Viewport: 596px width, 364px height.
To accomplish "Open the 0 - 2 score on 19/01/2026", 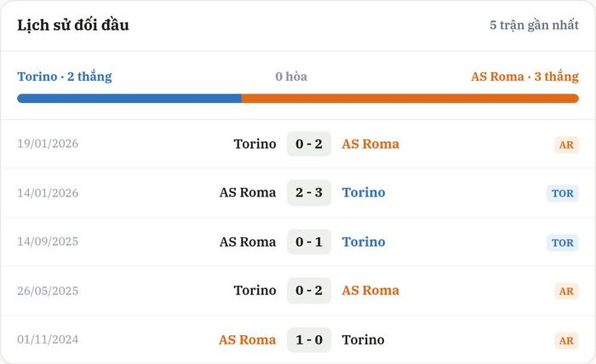I will 309,144.
